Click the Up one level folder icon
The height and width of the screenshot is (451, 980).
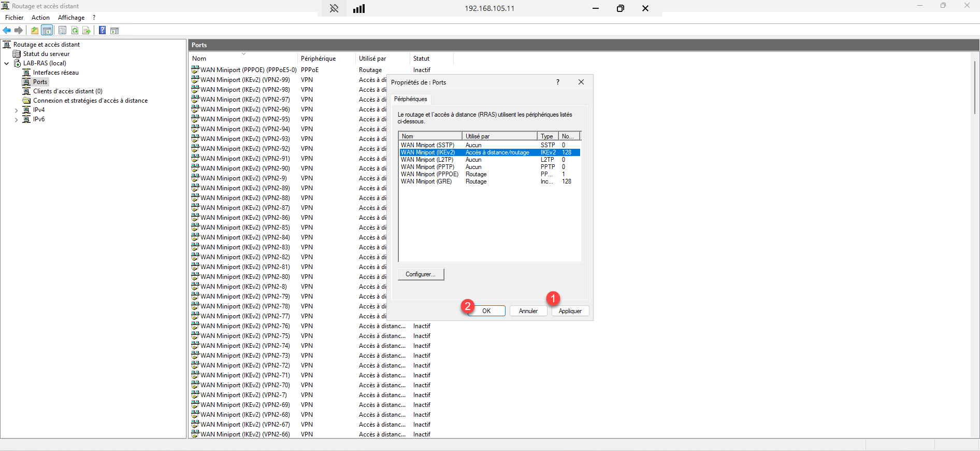coord(35,31)
